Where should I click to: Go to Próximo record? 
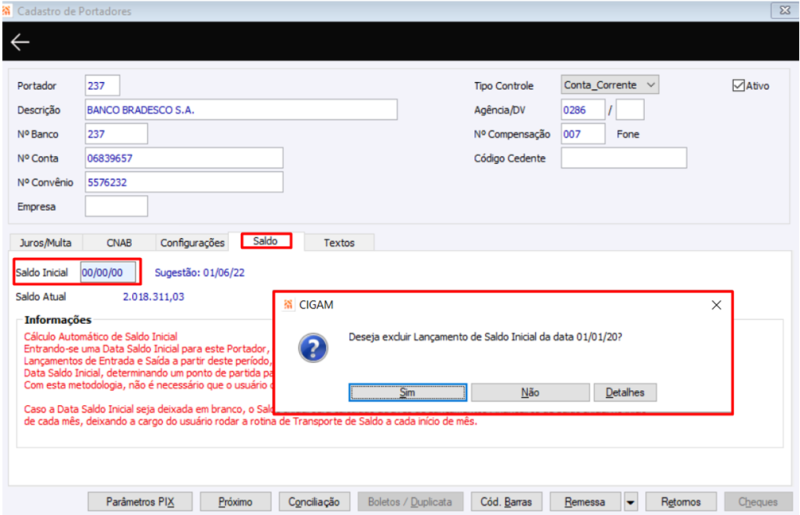pyautogui.click(x=235, y=502)
